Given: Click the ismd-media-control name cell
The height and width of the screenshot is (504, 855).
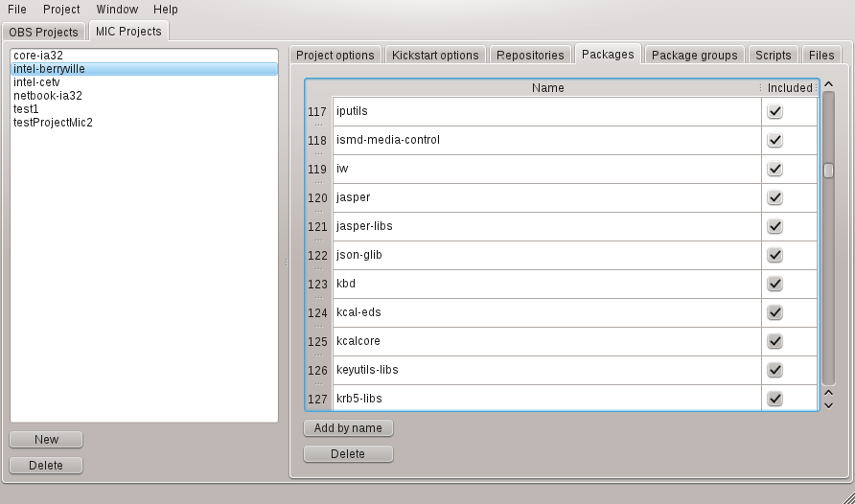Looking at the screenshot, I should pos(547,140).
